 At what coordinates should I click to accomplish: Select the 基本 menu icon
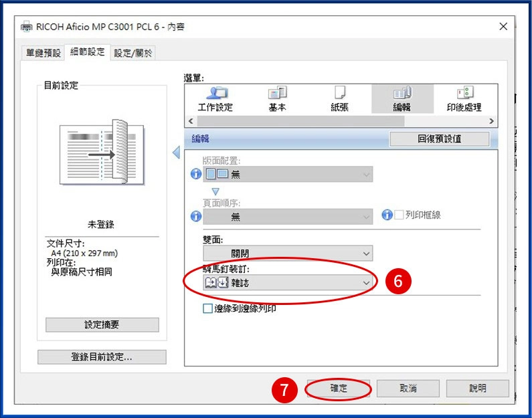point(278,99)
